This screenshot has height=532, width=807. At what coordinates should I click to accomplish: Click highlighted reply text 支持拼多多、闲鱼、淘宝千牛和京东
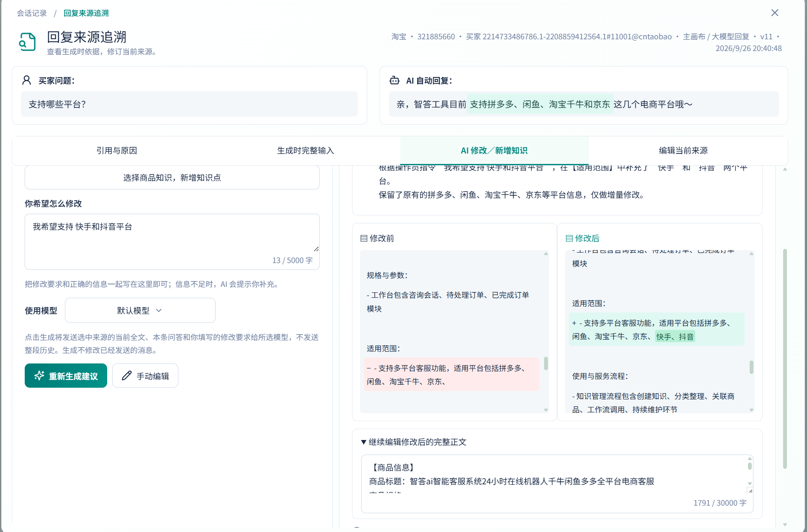pyautogui.click(x=540, y=104)
